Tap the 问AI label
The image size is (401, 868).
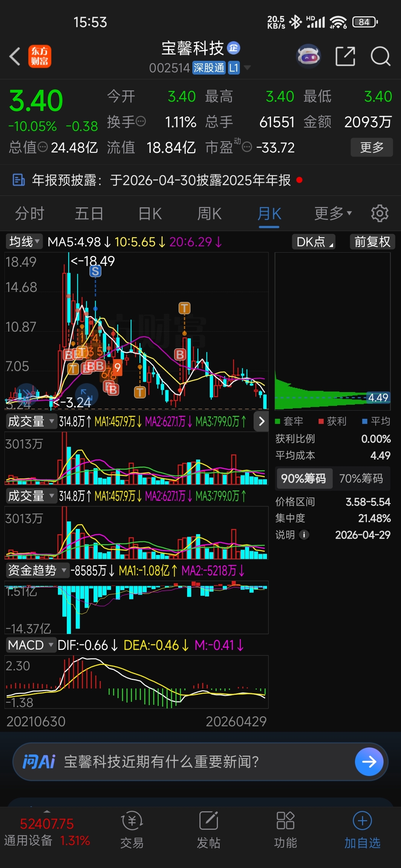coord(39,762)
